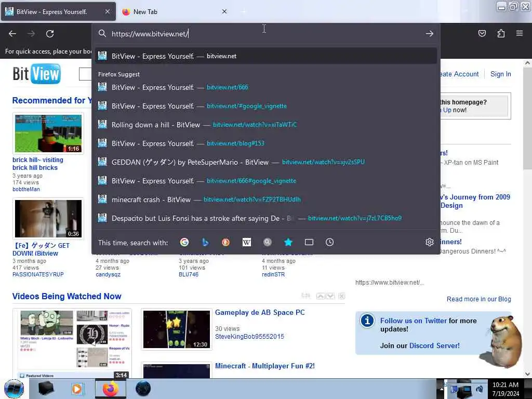Image resolution: width=532 pixels, height=399 pixels.
Task: Open the Firefox hamburger menu
Action: pyautogui.click(x=520, y=33)
